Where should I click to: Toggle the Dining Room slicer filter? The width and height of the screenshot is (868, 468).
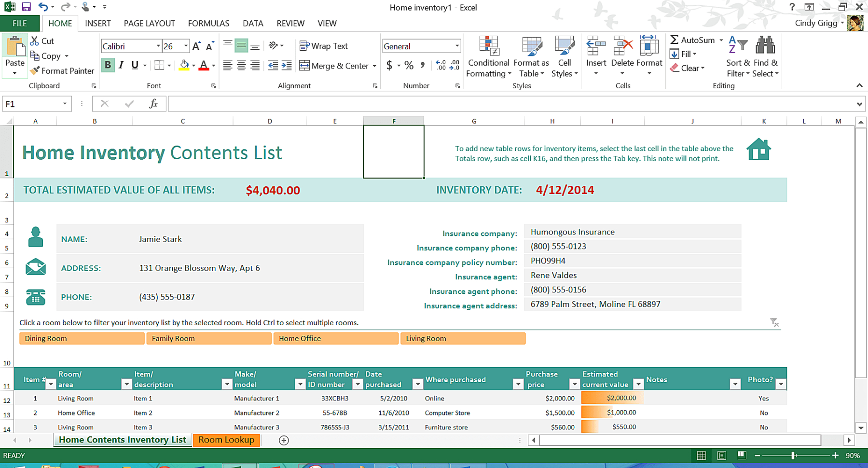pyautogui.click(x=81, y=338)
